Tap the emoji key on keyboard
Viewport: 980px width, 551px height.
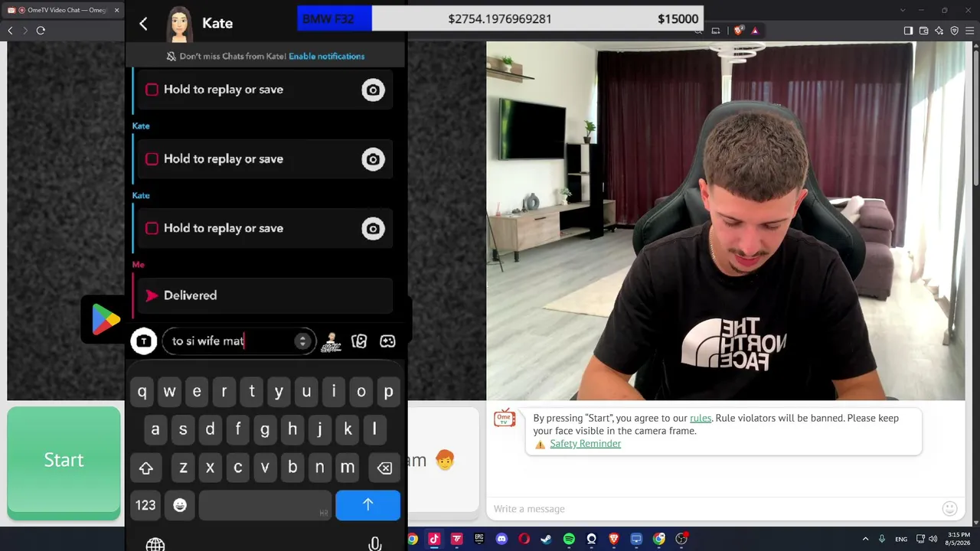click(x=180, y=505)
